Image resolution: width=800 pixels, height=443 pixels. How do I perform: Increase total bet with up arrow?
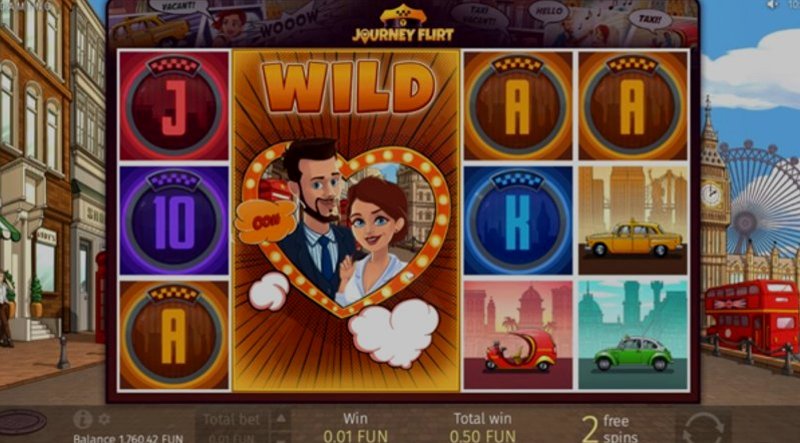[281, 419]
